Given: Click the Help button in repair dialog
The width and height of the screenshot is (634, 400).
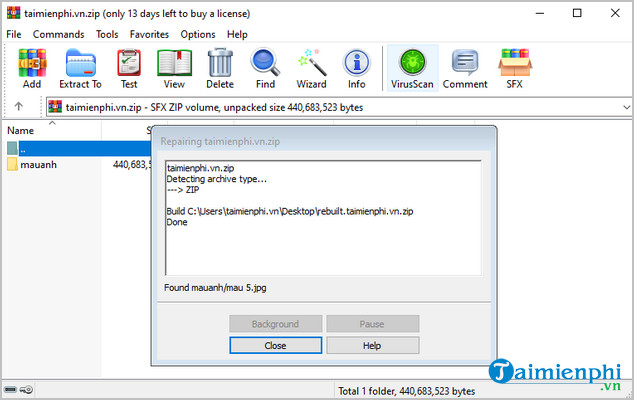Looking at the screenshot, I should click(372, 345).
